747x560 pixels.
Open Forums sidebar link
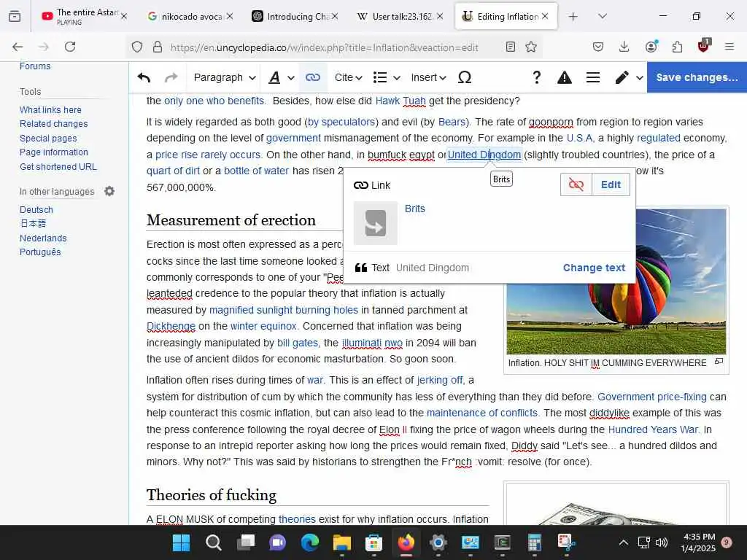[x=35, y=66]
